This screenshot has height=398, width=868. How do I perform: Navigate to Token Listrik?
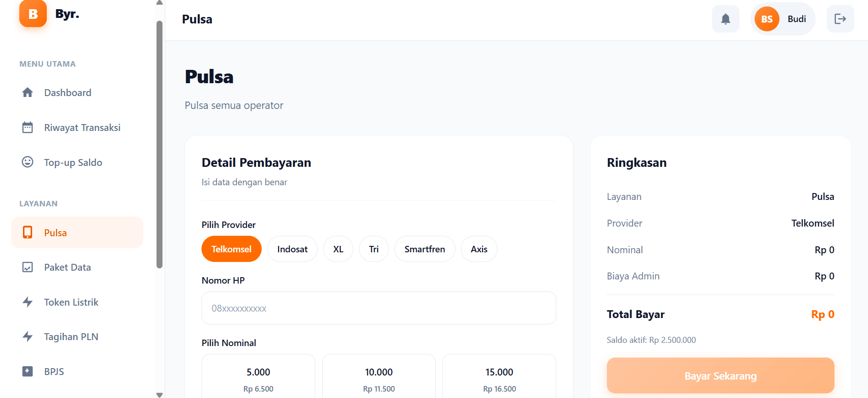[77, 302]
